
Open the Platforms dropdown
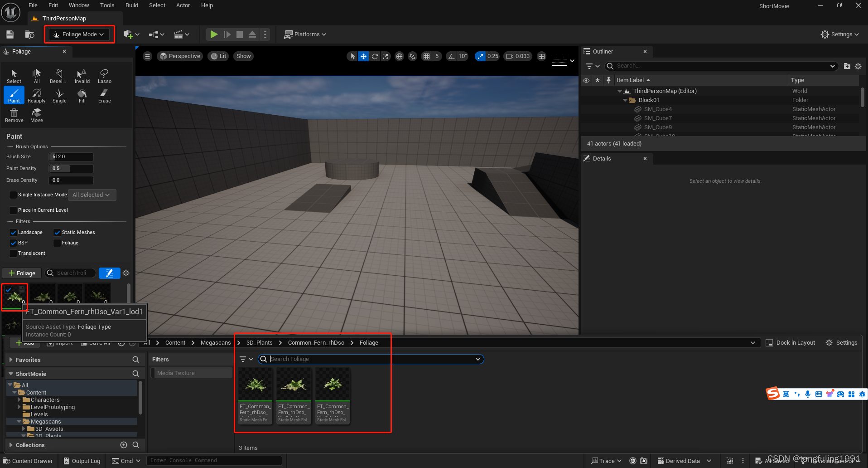pyautogui.click(x=305, y=34)
